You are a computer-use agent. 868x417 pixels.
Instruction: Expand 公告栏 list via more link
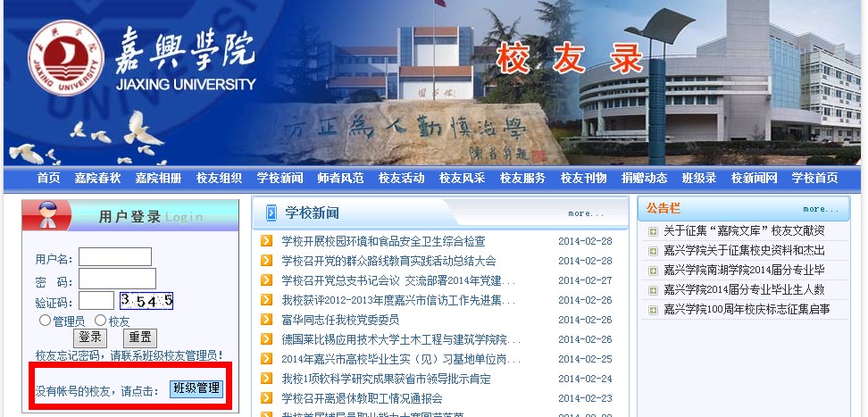[820, 209]
